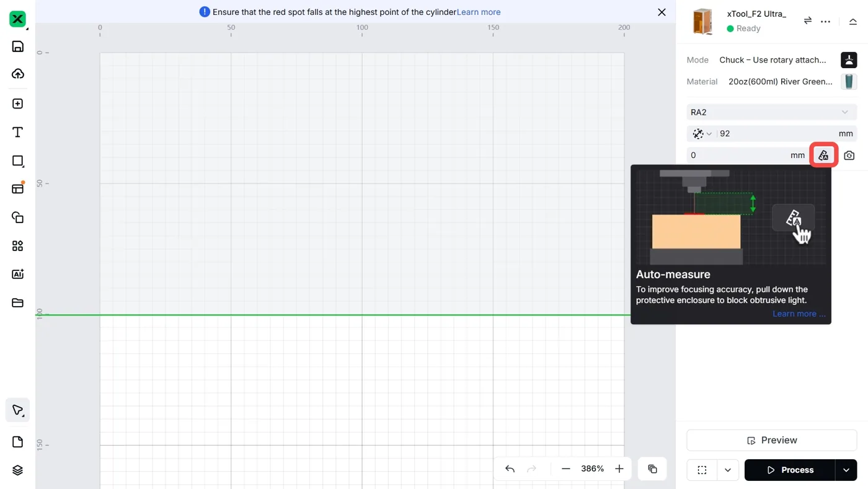The image size is (868, 489).
Task: Open the cloud upload icon
Action: coord(17,74)
